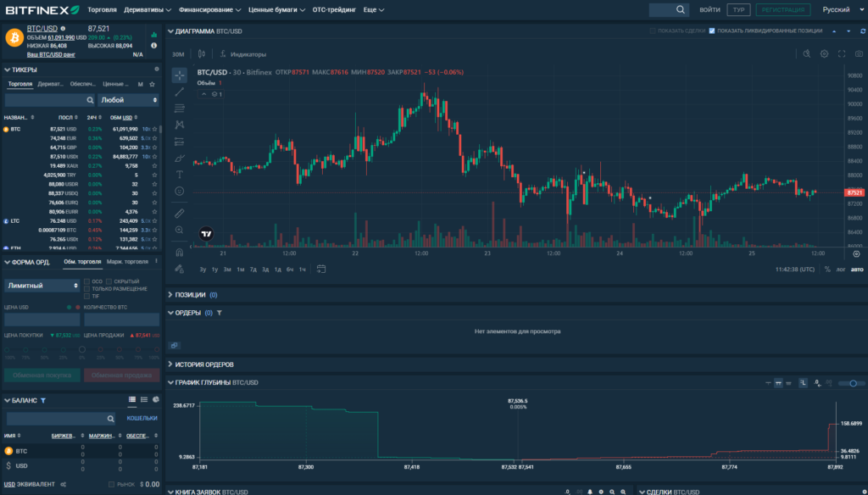Activate the magnet mode tool

179,252
